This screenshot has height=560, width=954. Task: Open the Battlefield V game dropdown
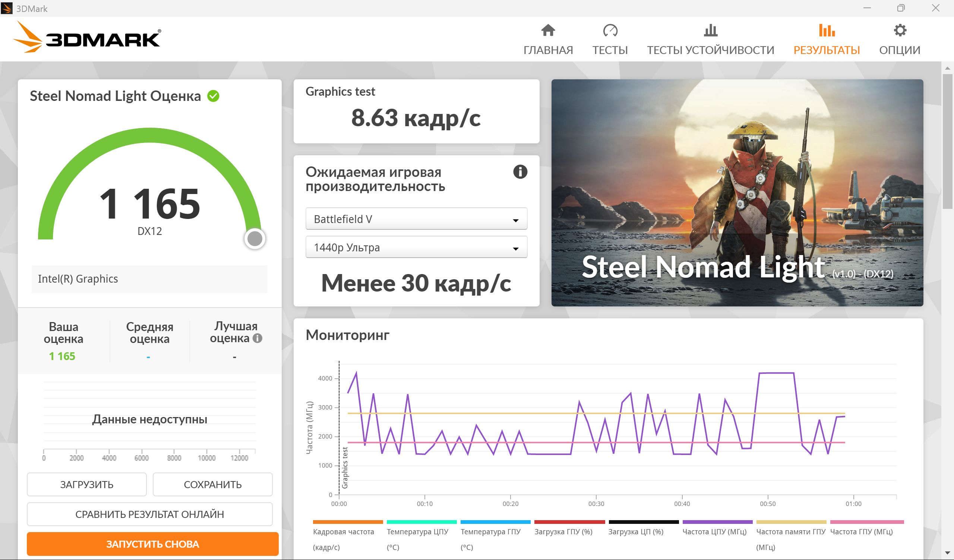[416, 219]
